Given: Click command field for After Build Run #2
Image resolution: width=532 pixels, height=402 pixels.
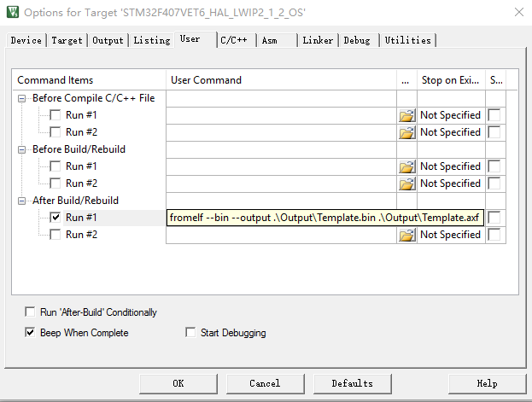Looking at the screenshot, I should click(281, 235).
